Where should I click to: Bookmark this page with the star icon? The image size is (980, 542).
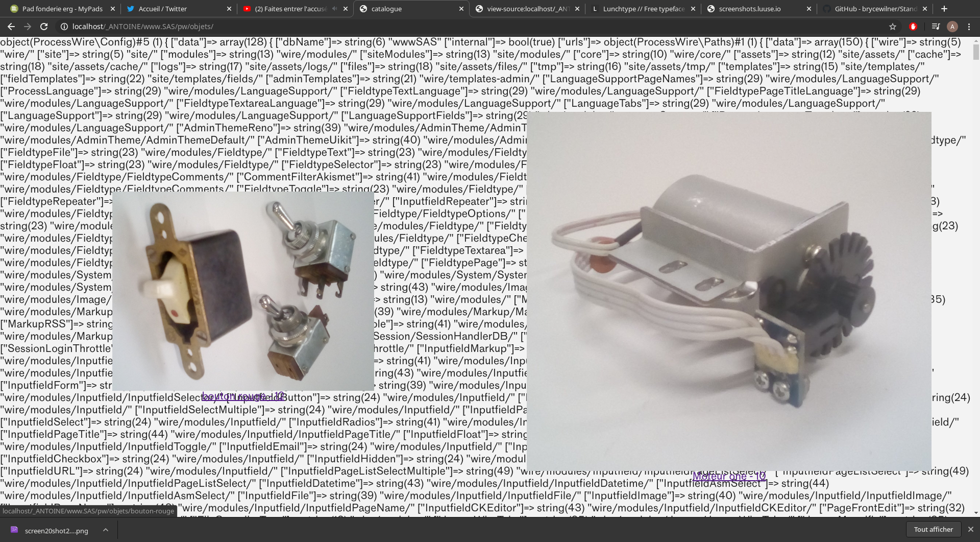pyautogui.click(x=893, y=27)
